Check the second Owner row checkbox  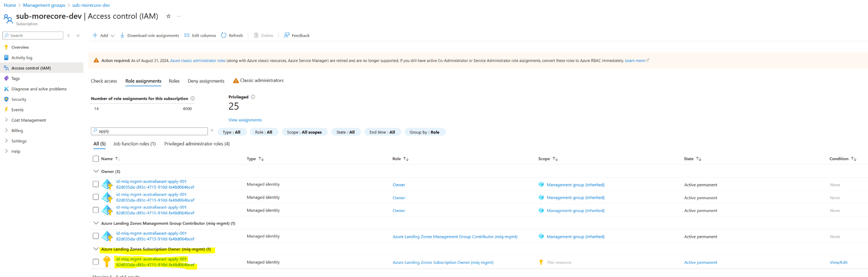click(96, 197)
